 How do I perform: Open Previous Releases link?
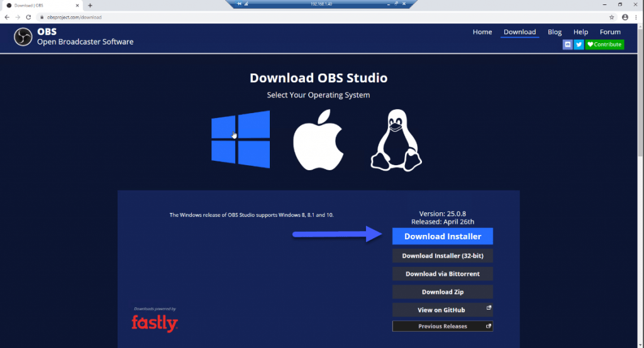(x=443, y=326)
